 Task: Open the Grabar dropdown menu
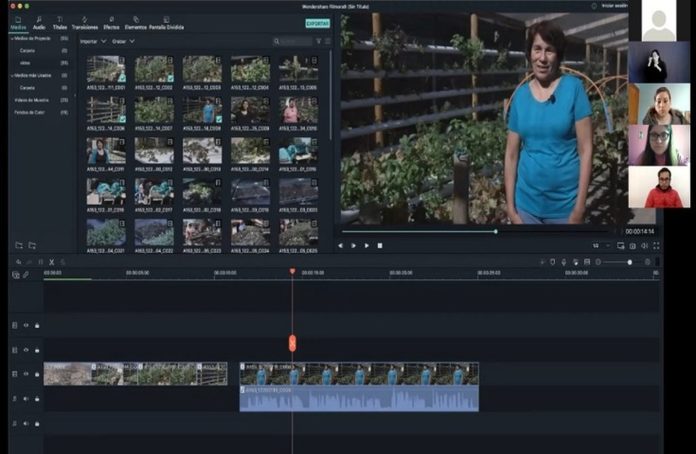pos(121,42)
